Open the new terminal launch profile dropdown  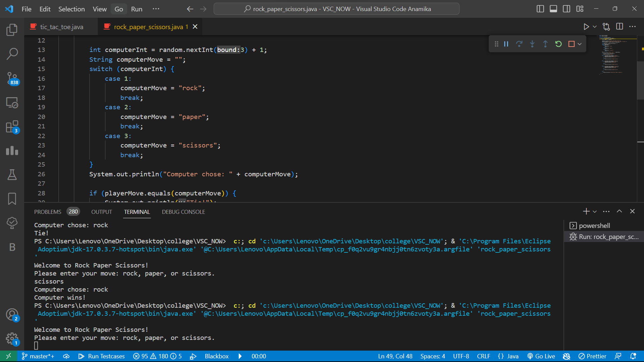point(595,212)
